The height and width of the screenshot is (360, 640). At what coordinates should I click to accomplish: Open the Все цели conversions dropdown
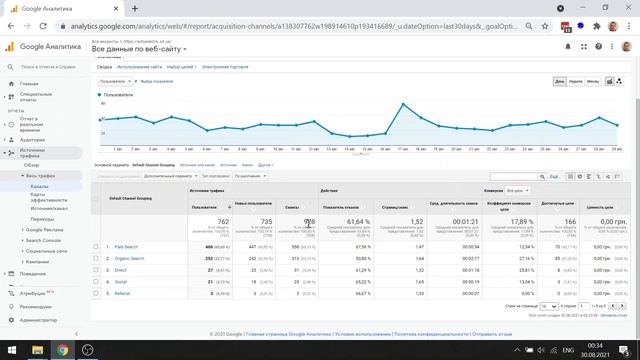coord(518,191)
